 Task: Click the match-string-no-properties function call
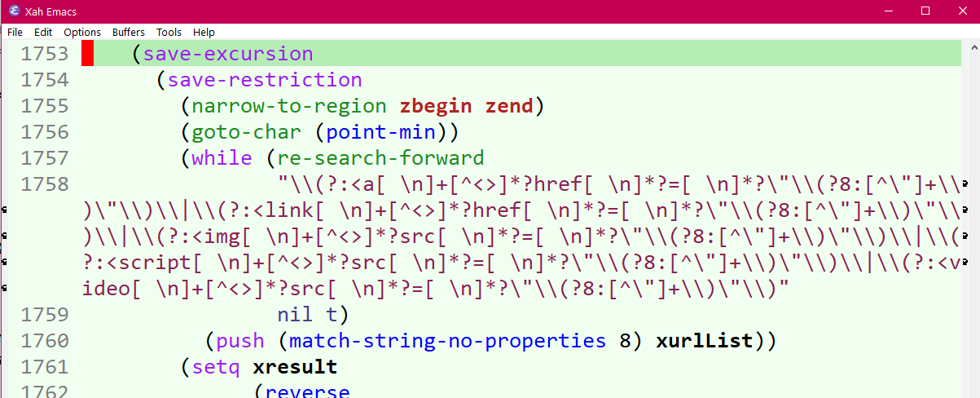(447, 341)
